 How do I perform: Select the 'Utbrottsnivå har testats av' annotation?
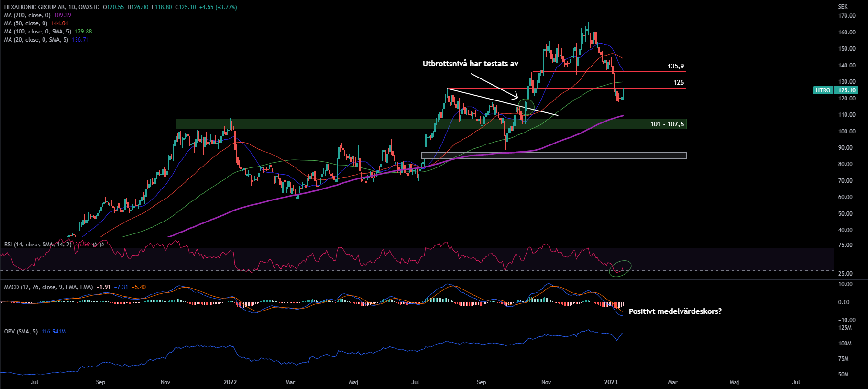click(x=470, y=64)
